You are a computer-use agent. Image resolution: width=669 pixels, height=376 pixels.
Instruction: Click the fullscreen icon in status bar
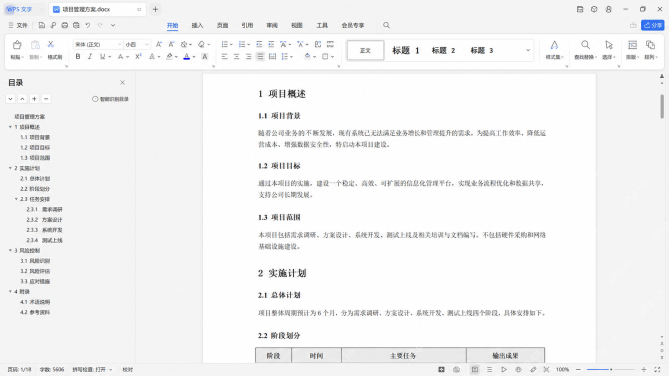tap(657, 370)
